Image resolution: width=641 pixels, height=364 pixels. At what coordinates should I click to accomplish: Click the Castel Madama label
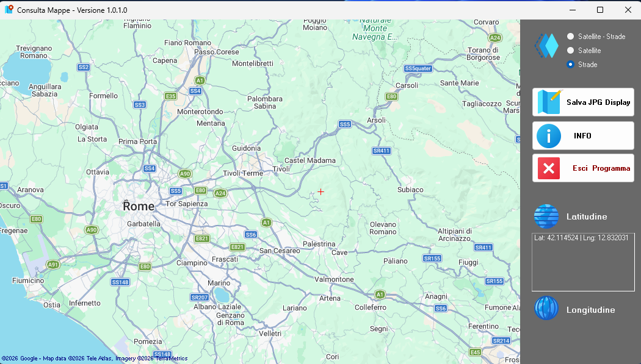tap(310, 160)
